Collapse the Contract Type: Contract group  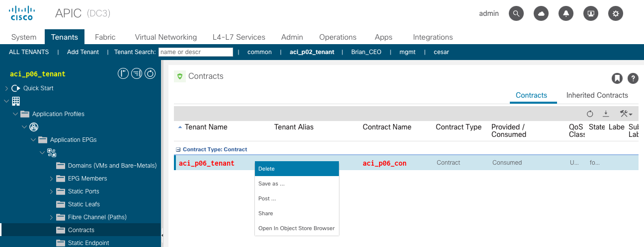[178, 149]
